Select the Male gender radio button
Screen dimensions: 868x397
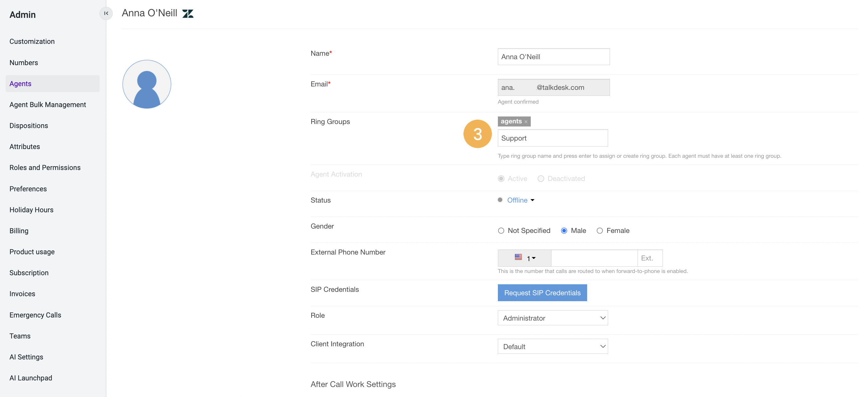[564, 230]
